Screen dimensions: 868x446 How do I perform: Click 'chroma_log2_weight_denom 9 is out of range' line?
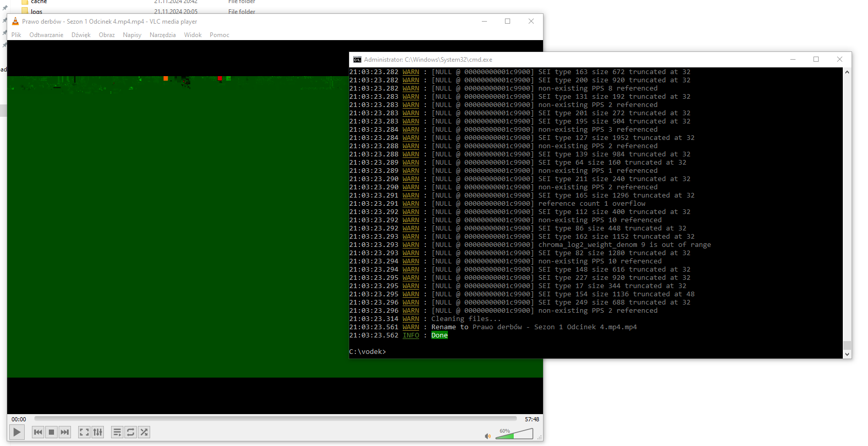pos(625,245)
